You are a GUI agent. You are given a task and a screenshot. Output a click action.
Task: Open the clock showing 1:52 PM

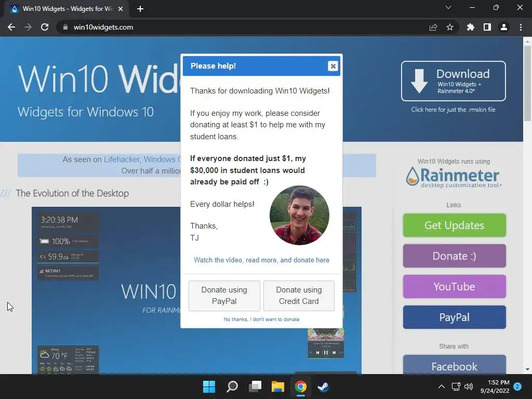coord(495,387)
